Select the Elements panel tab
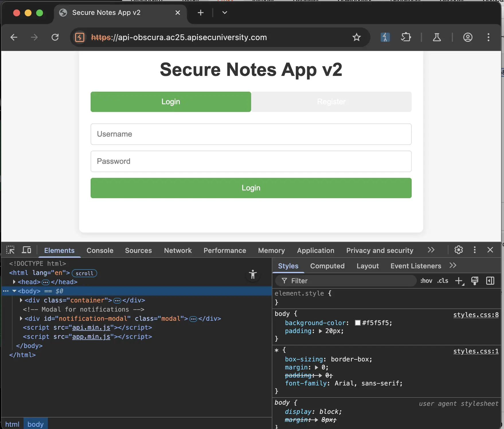 pos(59,250)
